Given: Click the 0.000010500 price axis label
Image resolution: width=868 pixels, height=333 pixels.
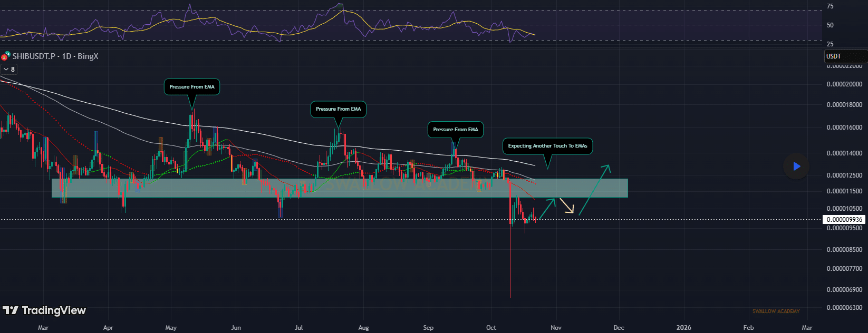Looking at the screenshot, I should pos(844,209).
